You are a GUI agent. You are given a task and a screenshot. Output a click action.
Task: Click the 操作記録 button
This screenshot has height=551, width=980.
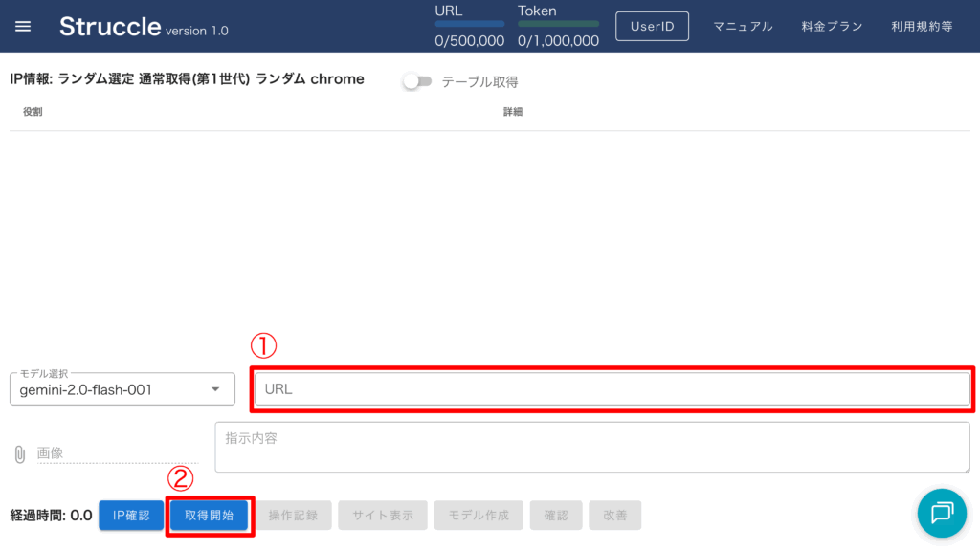pyautogui.click(x=300, y=516)
